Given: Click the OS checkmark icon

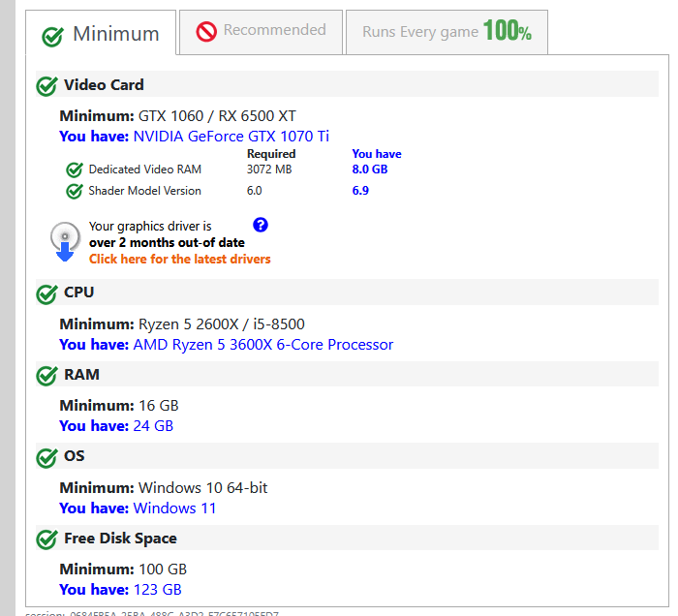Looking at the screenshot, I should tap(46, 458).
